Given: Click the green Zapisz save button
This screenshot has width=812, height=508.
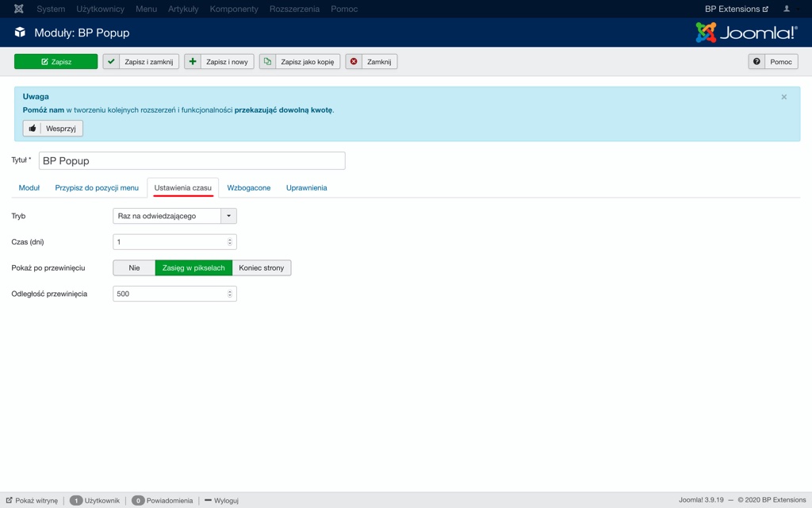Looking at the screenshot, I should pyautogui.click(x=56, y=61).
